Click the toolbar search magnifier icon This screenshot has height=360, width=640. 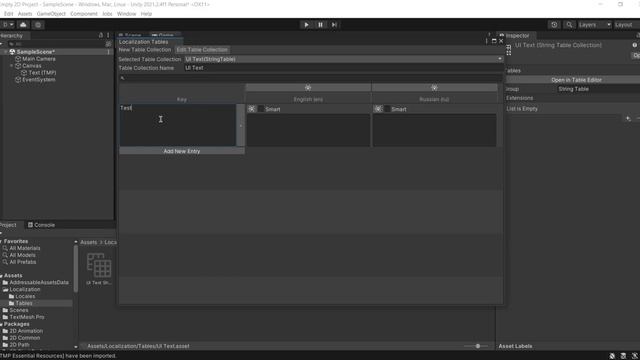(569, 25)
